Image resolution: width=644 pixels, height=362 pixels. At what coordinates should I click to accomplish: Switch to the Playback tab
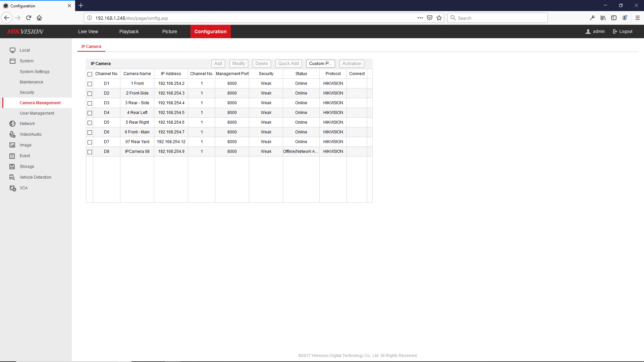(x=129, y=32)
